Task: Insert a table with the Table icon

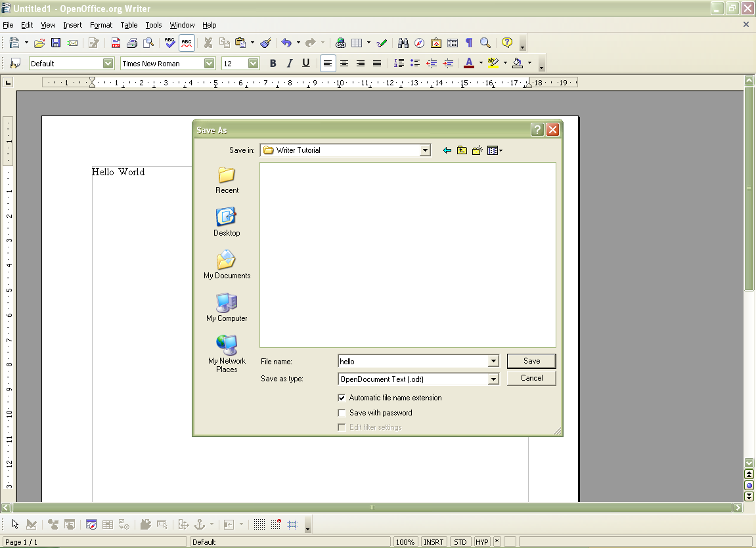Action: 357,43
